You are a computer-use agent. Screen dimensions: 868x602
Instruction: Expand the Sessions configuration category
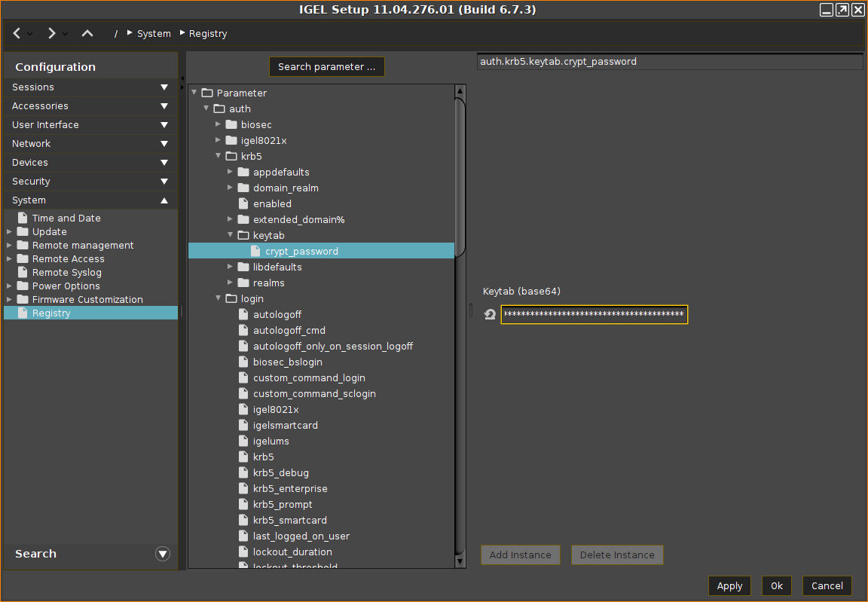(x=164, y=87)
